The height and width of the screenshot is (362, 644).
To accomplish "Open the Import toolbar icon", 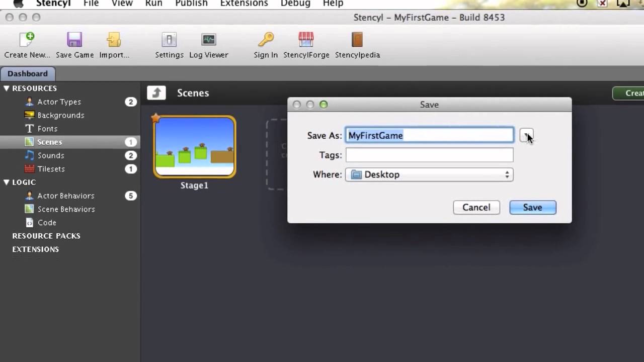I will tap(114, 40).
